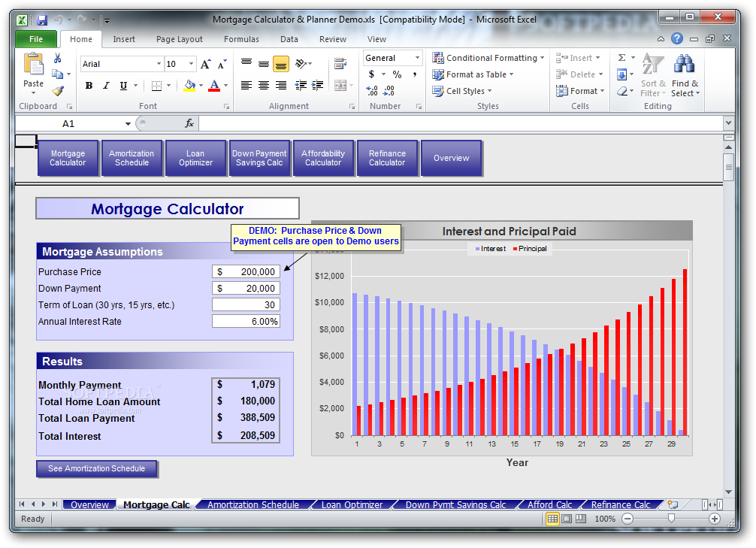Image resolution: width=756 pixels, height=548 pixels.
Task: Expand Cell Styles menu
Action: pos(462,91)
